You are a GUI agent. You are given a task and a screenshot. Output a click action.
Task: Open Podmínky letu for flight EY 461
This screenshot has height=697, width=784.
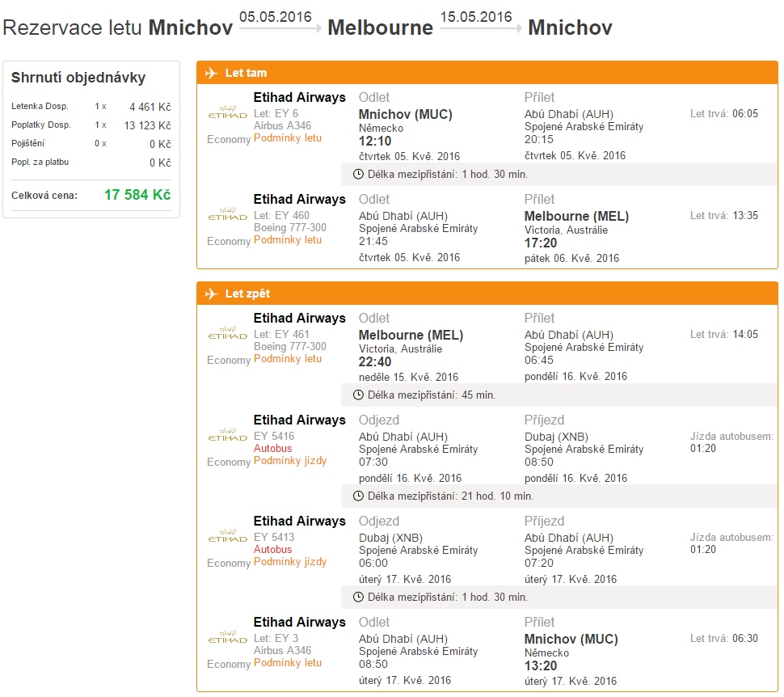[288, 359]
